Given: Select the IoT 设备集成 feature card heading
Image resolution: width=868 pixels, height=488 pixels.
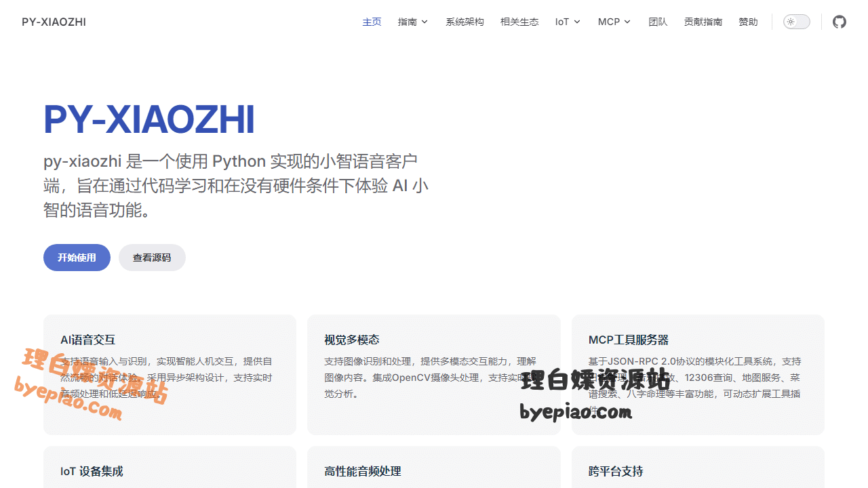Looking at the screenshot, I should 92,471.
